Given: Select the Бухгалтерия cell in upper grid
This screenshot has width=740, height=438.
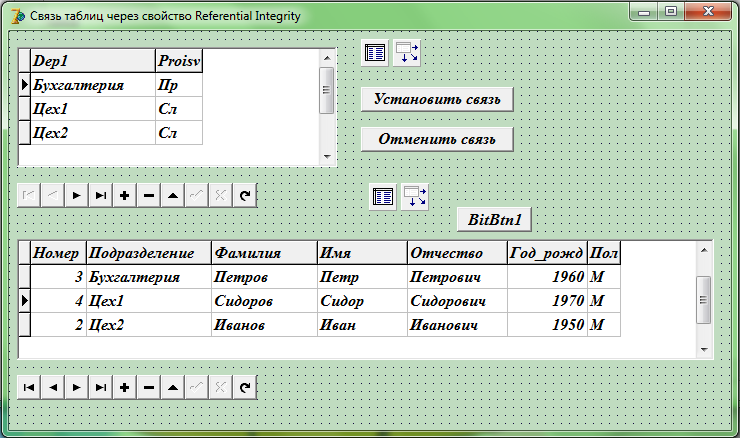Looking at the screenshot, I should 93,85.
